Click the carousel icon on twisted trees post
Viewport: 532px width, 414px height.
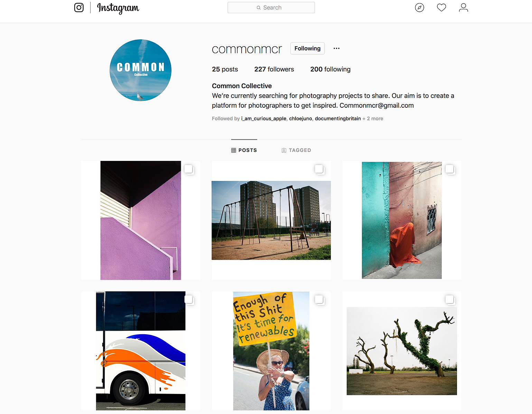pos(450,300)
